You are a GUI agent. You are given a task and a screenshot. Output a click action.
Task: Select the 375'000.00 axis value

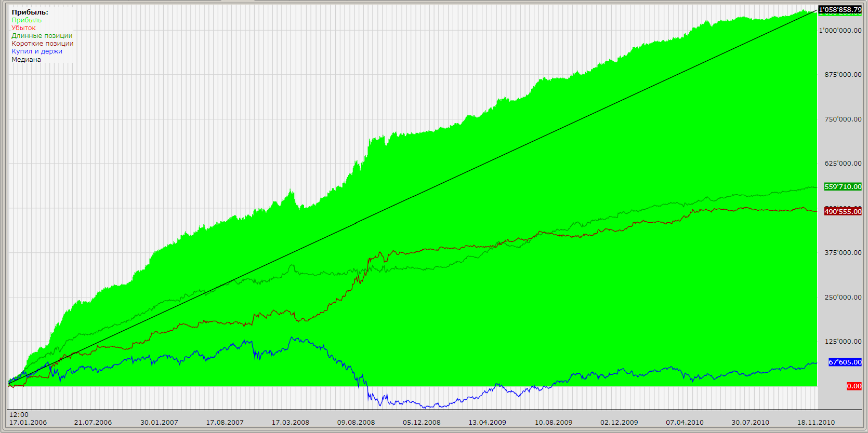pos(843,252)
